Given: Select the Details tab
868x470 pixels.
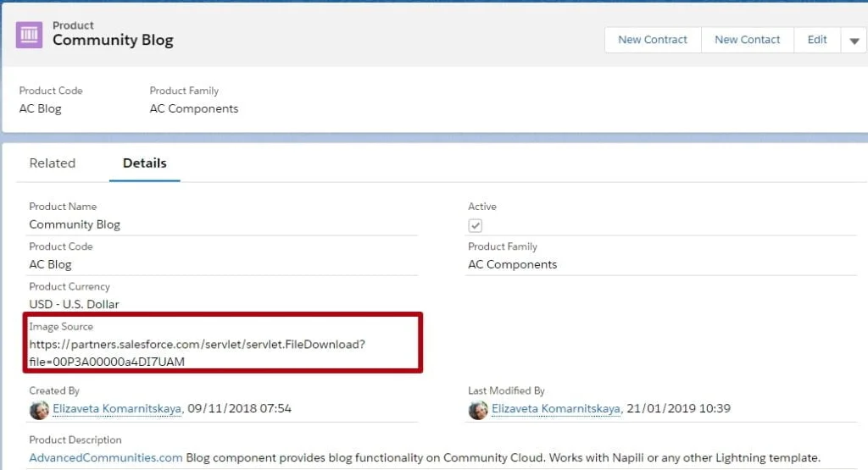Looking at the screenshot, I should (x=144, y=163).
